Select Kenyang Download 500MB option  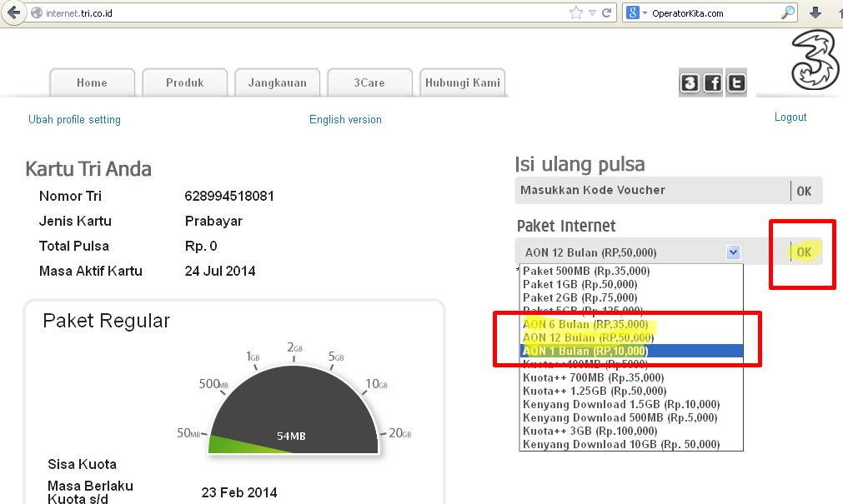pos(631,417)
